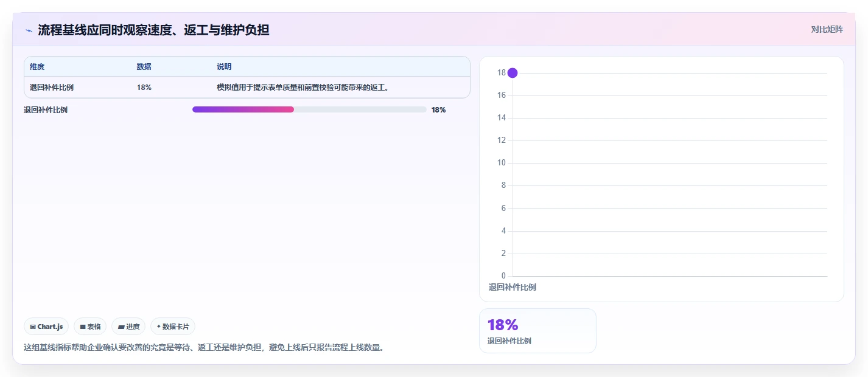Viewport: 868px width, 377px height.
Task: Click the 数据卡片 chip
Action: tap(173, 327)
